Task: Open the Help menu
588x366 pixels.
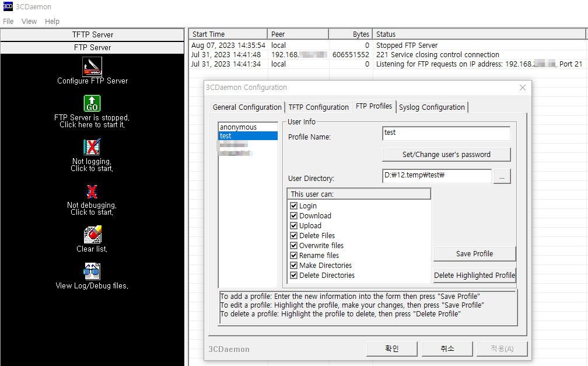Action: tap(52, 22)
